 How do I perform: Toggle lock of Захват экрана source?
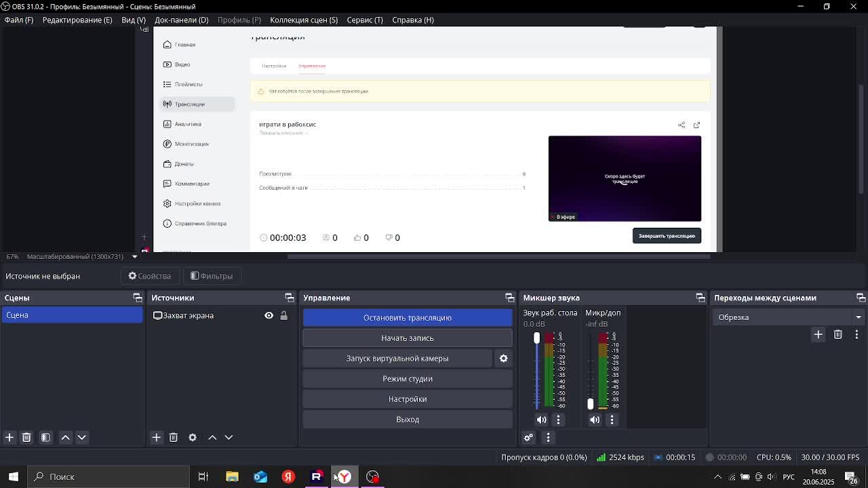point(283,316)
